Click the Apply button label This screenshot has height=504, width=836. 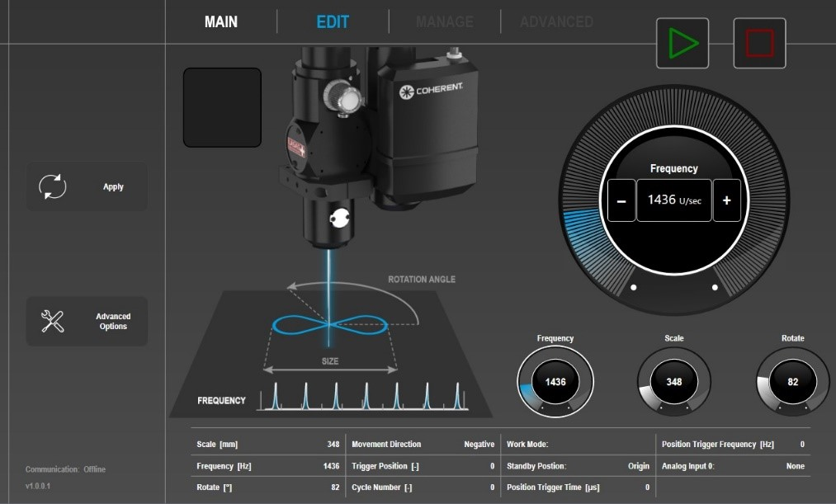pyautogui.click(x=113, y=186)
